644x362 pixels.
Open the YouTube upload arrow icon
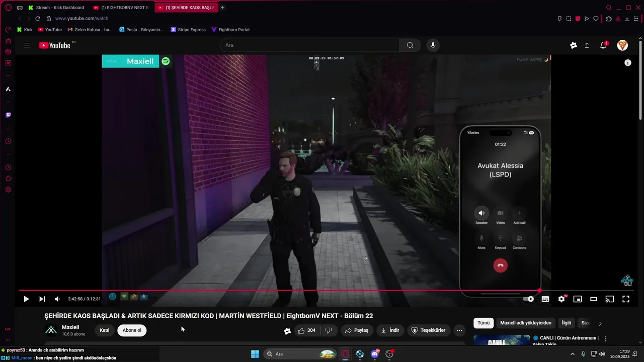pyautogui.click(x=587, y=45)
